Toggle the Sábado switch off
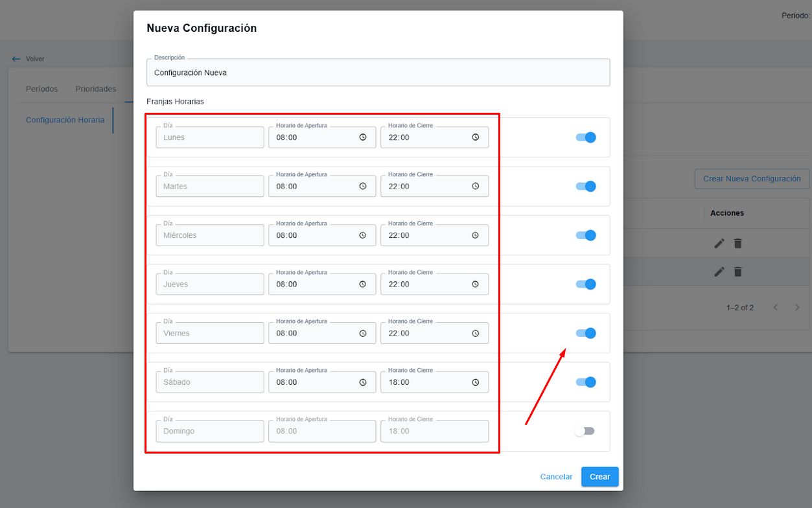This screenshot has height=508, width=812. pyautogui.click(x=586, y=382)
